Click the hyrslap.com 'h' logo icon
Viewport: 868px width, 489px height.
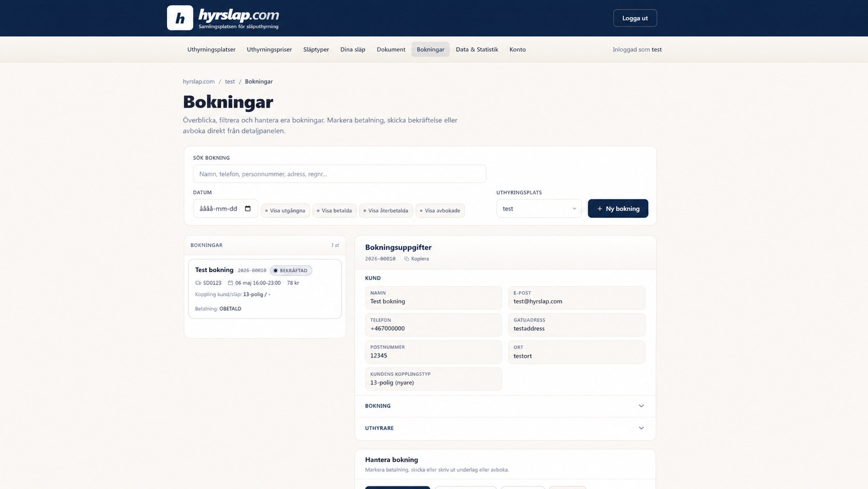180,18
